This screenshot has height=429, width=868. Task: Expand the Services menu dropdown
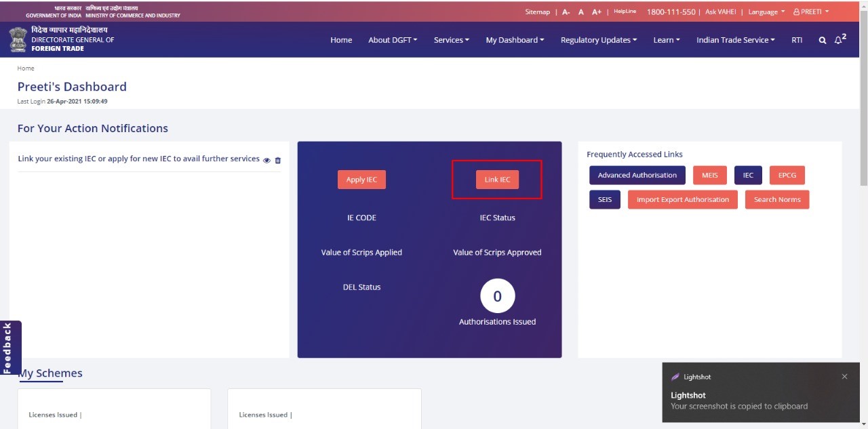[x=452, y=40]
